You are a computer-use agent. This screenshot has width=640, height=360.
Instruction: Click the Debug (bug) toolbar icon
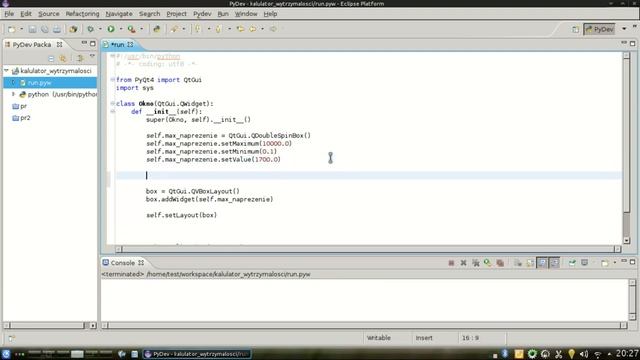click(x=90, y=29)
